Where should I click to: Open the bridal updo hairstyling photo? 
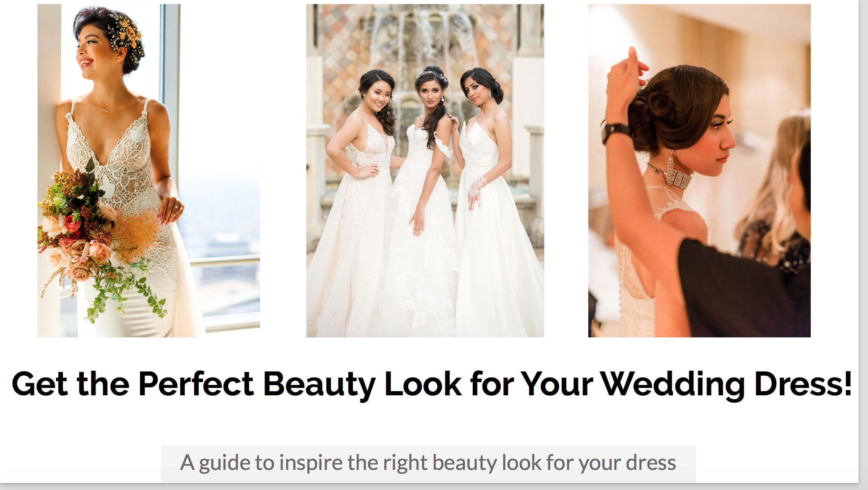(x=699, y=170)
